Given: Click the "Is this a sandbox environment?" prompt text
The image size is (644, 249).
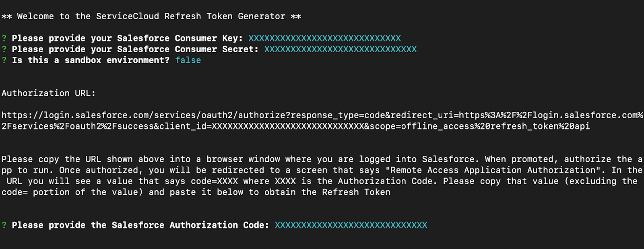Looking at the screenshot, I should (91, 60).
